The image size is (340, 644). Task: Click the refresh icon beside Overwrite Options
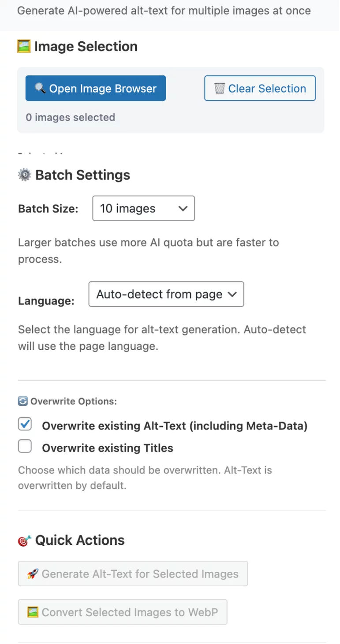point(23,401)
